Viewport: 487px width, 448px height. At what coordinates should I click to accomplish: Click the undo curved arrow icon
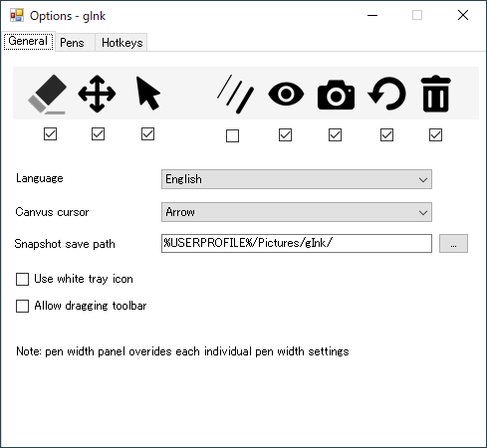386,94
